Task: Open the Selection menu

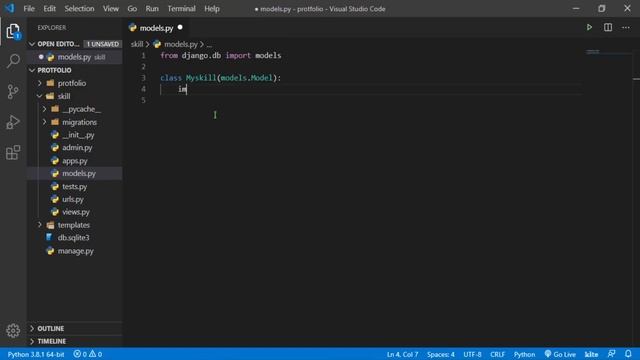Action: pyautogui.click(x=79, y=9)
